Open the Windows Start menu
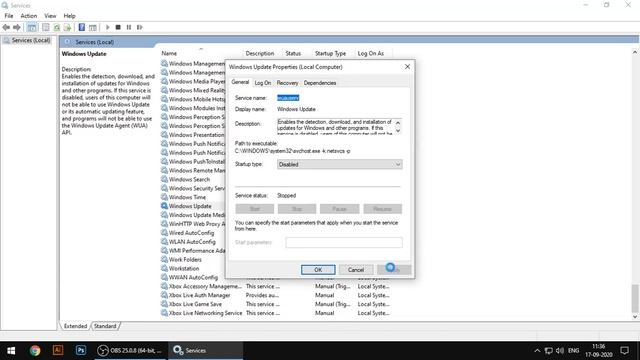640x360 pixels. (x=11, y=351)
